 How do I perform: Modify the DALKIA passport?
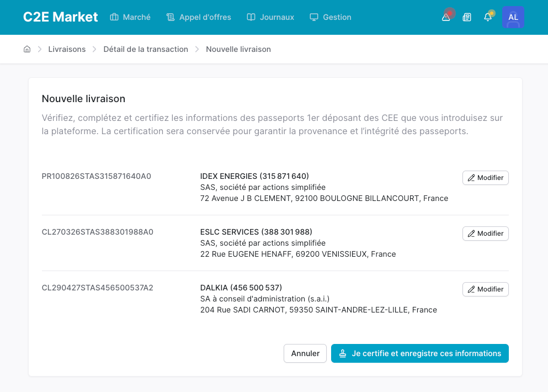(x=486, y=289)
